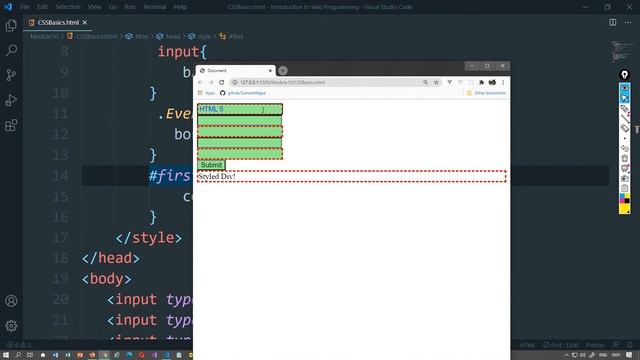This screenshot has width=640, height=360.
Task: Open the multicolor palette in annotation toolbar
Action: pos(624,198)
